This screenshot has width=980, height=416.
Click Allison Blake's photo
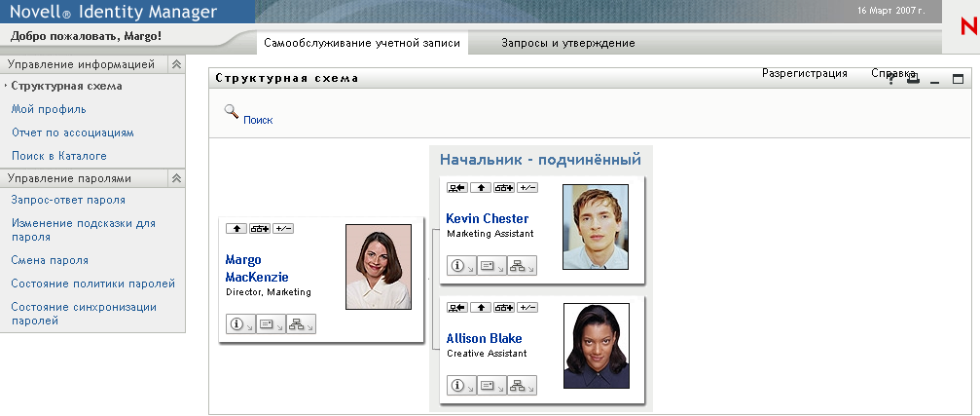(x=597, y=346)
